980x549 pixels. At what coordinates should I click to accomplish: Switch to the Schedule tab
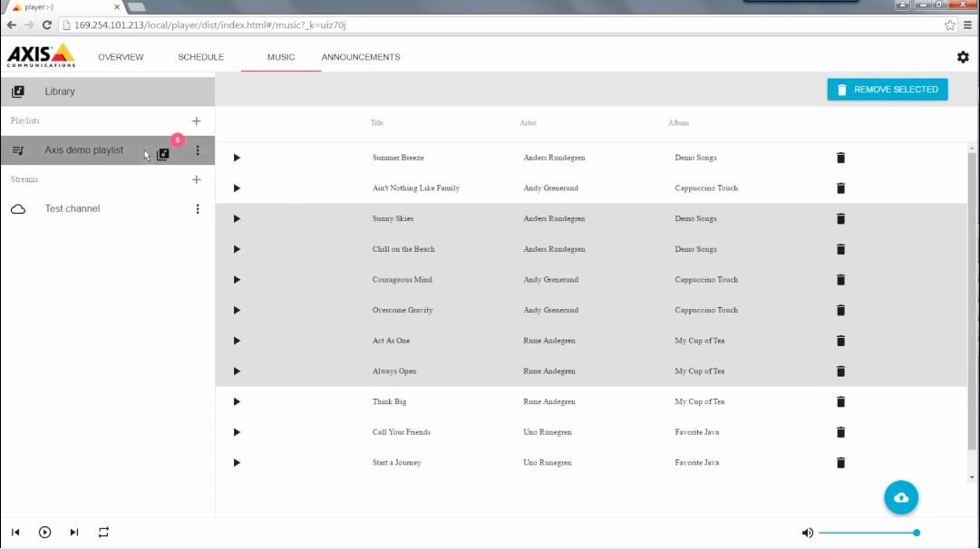tap(200, 57)
